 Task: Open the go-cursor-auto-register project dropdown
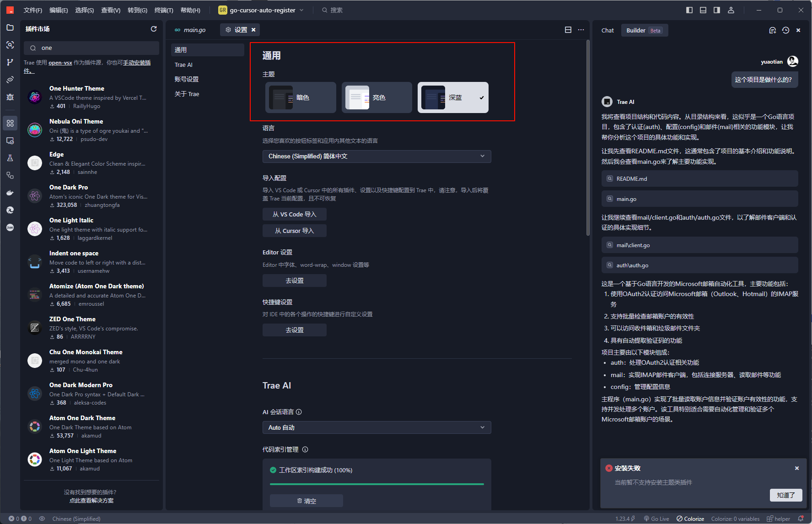coord(262,10)
